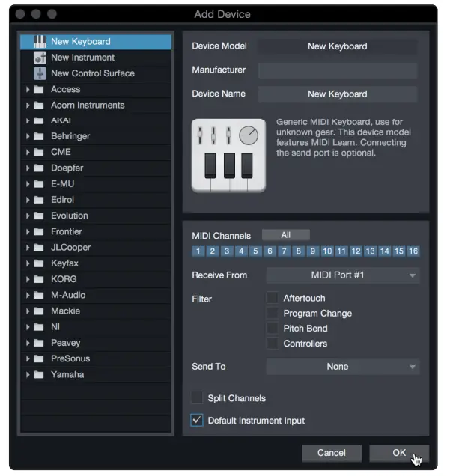Select the New Control Surface entry
This screenshot has width=453, height=476.
pyautogui.click(x=96, y=73)
